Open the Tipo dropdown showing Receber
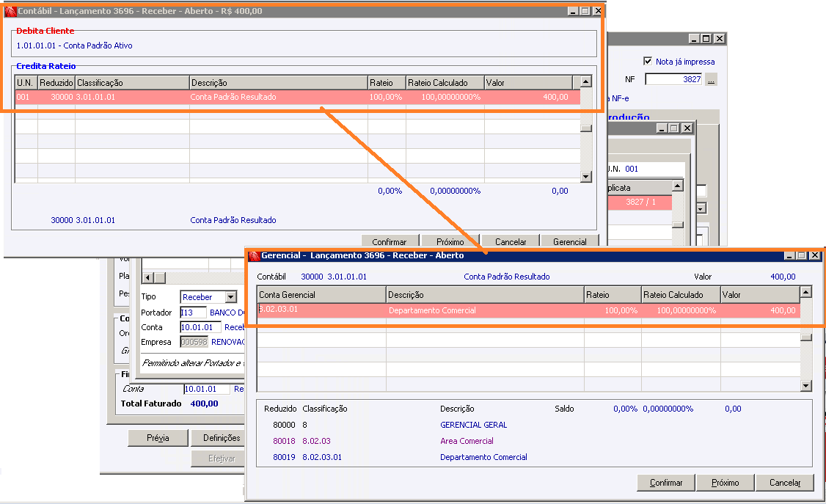This screenshot has width=826, height=504. (231, 297)
